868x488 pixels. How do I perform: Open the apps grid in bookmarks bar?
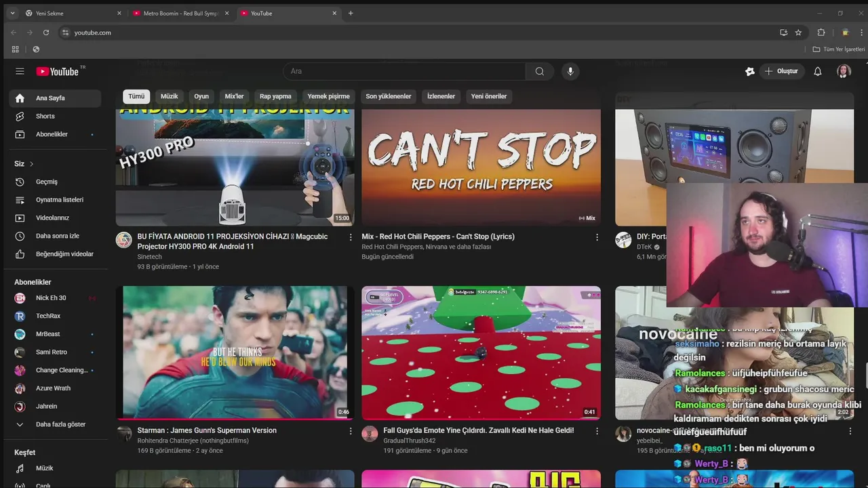coord(15,49)
